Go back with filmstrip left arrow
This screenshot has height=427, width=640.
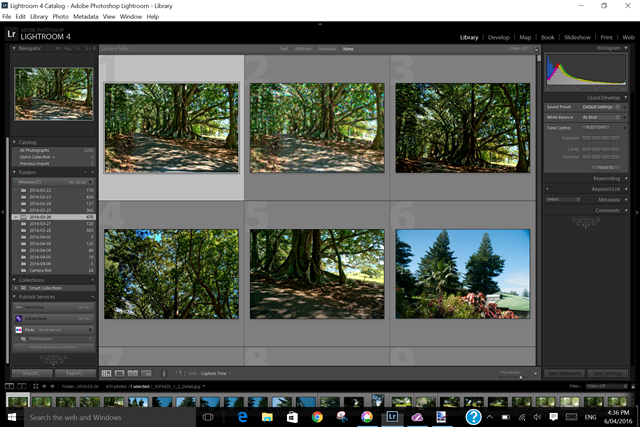44,386
